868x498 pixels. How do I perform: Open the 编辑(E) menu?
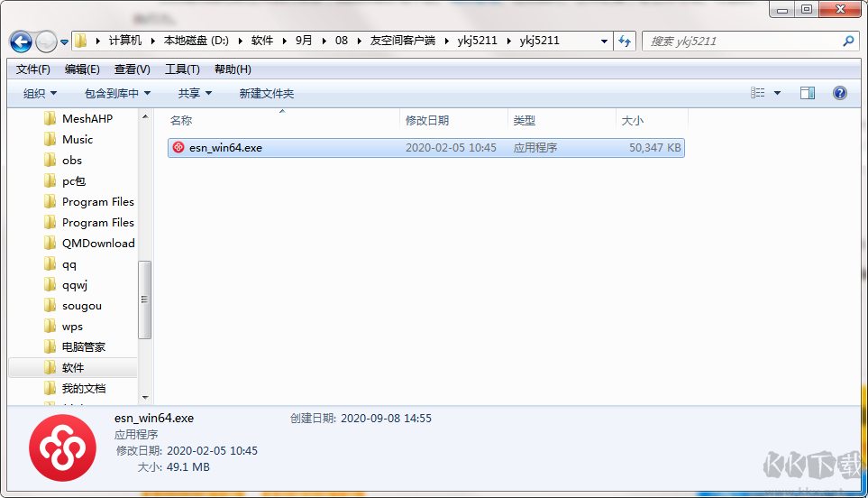(82, 69)
